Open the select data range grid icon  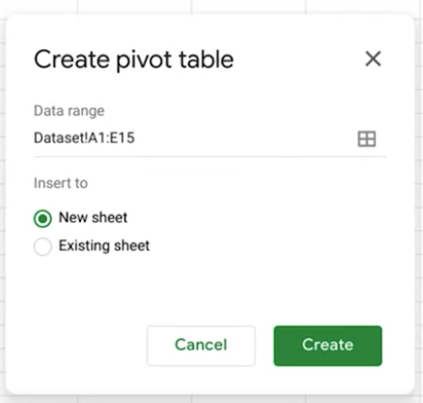pos(367,139)
